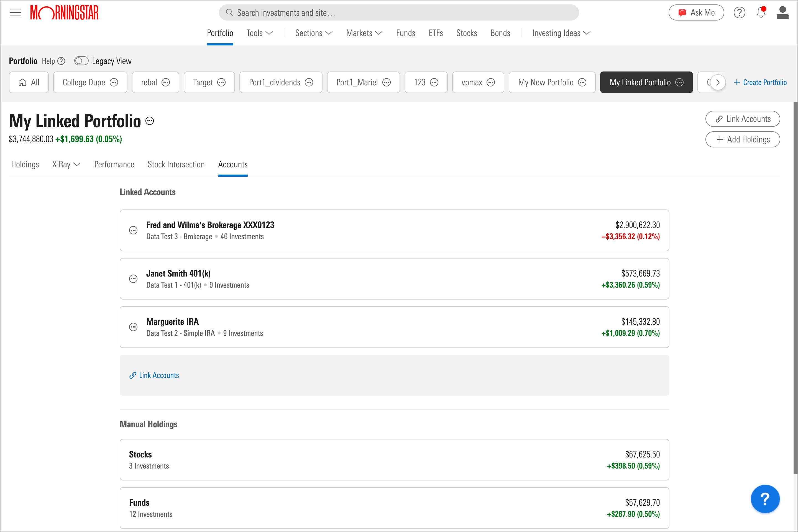
Task: Open the hamburger navigation menu
Action: click(x=15, y=12)
